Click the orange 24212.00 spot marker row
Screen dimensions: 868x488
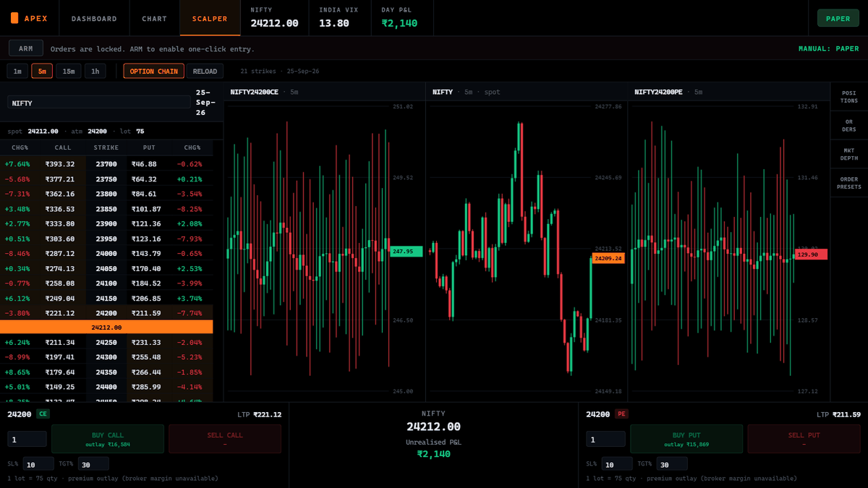point(106,327)
